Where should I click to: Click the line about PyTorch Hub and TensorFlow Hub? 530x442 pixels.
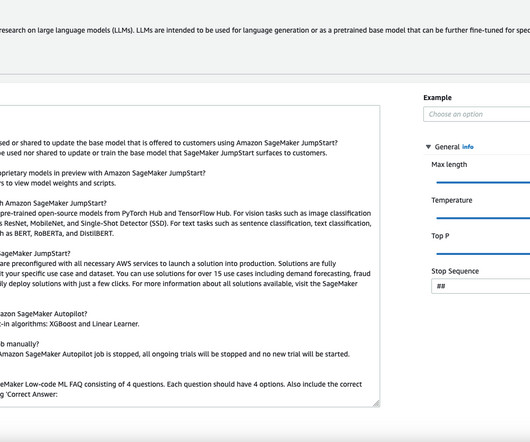pyautogui.click(x=186, y=213)
